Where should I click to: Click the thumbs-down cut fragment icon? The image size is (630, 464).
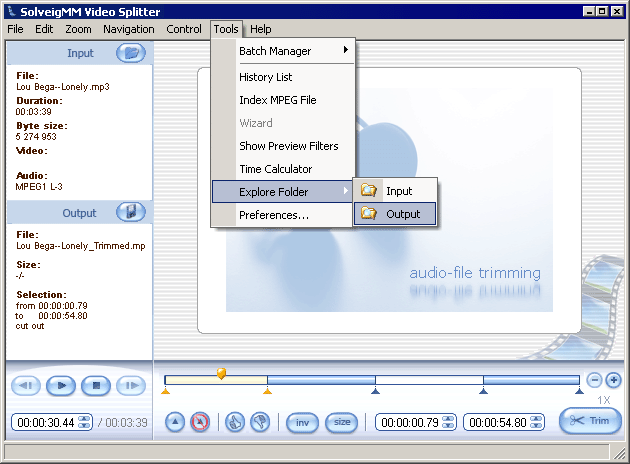click(x=260, y=422)
